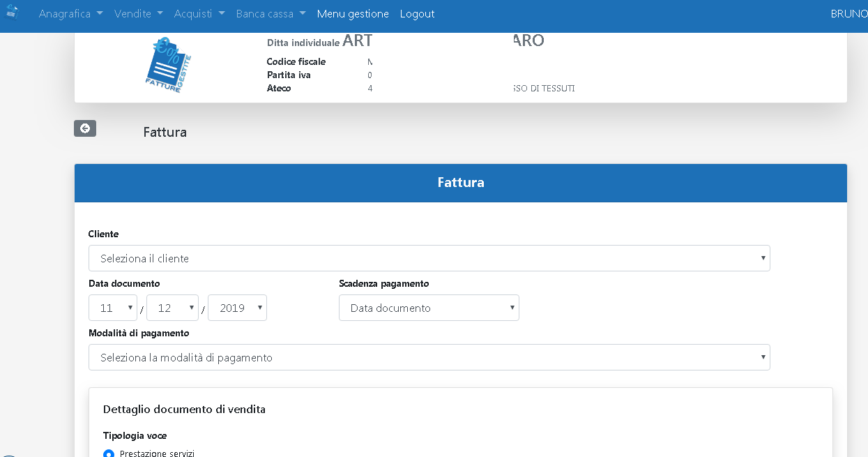Go to Menu gestione

coord(353,14)
